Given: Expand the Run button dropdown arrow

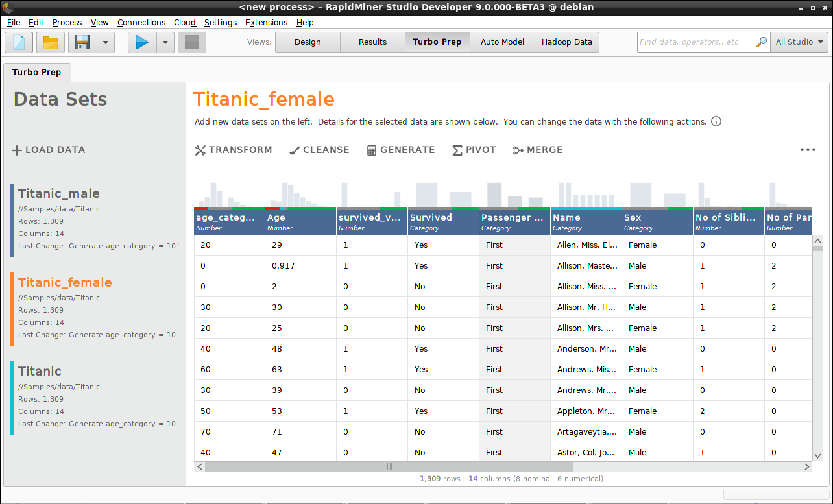Looking at the screenshot, I should click(164, 42).
